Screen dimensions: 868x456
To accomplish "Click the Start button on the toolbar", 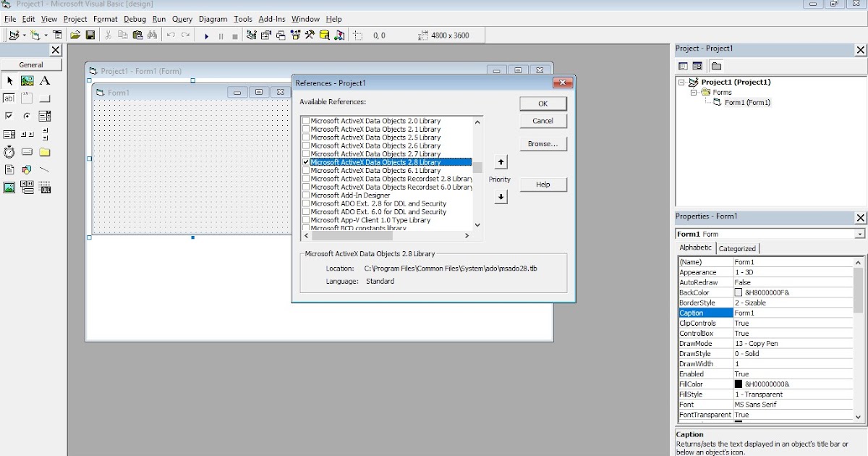I will [x=207, y=34].
